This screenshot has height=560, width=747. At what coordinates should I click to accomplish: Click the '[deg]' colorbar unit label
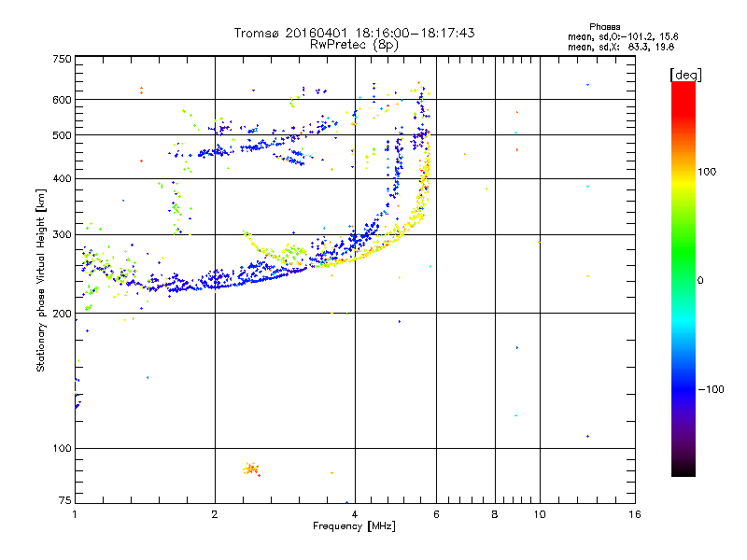[x=685, y=75]
